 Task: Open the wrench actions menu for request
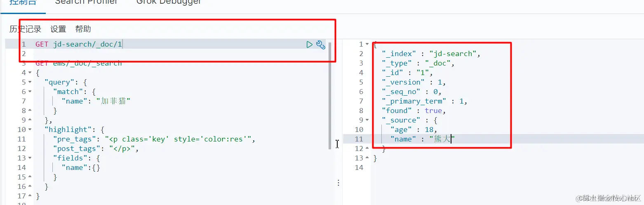pos(321,45)
